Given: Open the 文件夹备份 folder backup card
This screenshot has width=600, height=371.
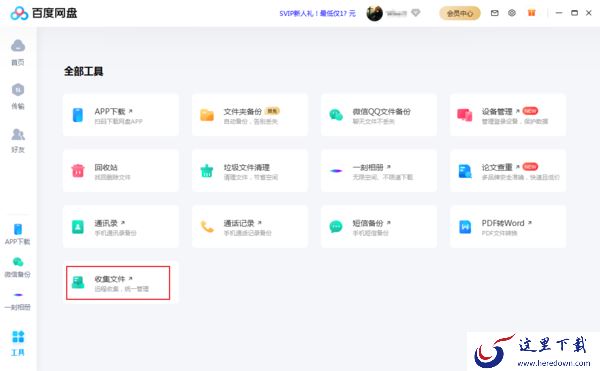Looking at the screenshot, I should tap(250, 115).
